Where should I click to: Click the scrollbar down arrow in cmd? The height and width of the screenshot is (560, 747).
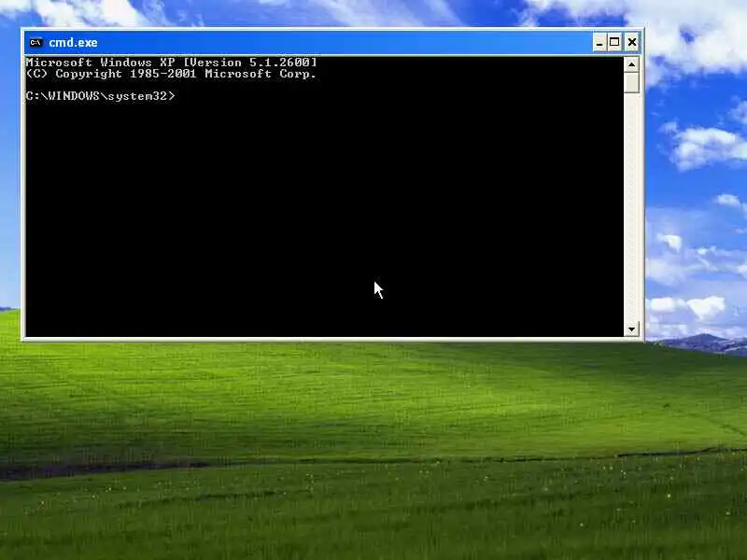(x=632, y=329)
